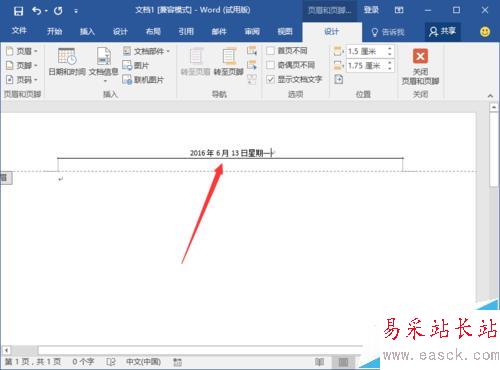Click the proofing check icon in status bar

tap(111, 362)
